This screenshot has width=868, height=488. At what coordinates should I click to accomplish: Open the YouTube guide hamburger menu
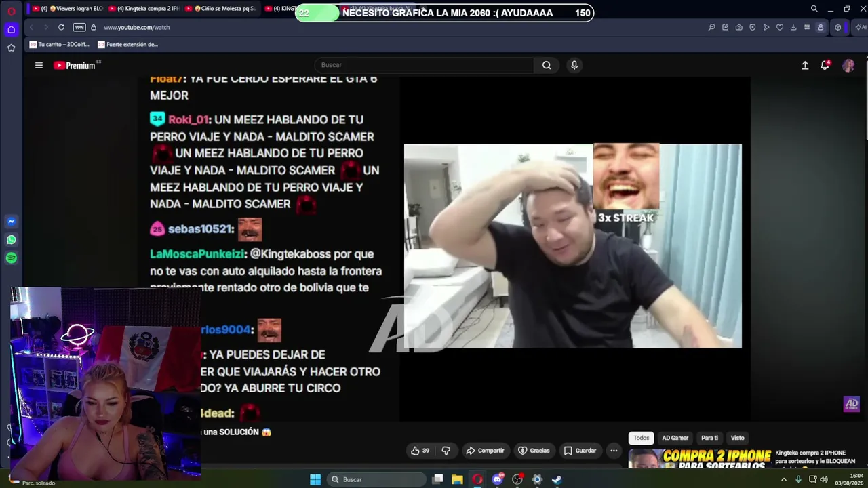[x=39, y=65]
